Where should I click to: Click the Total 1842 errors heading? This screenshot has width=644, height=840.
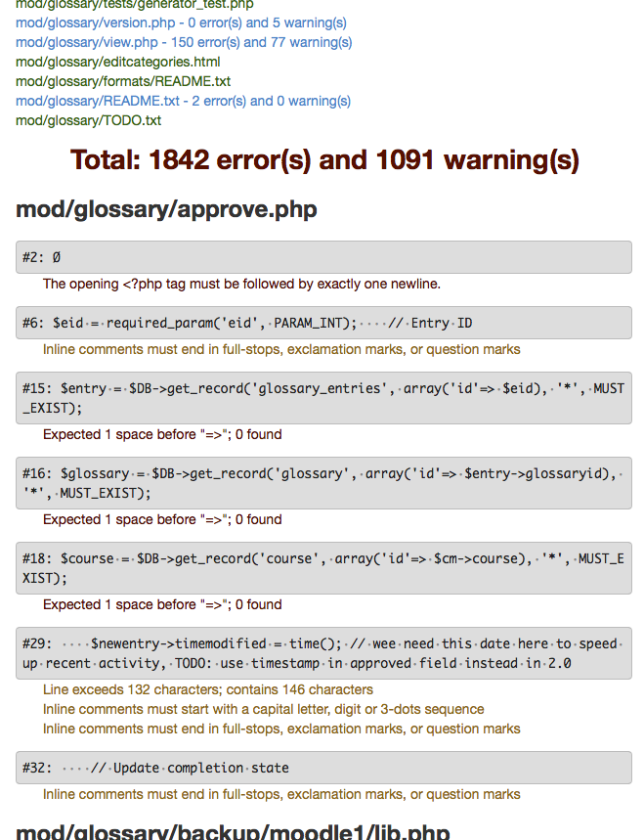click(324, 160)
